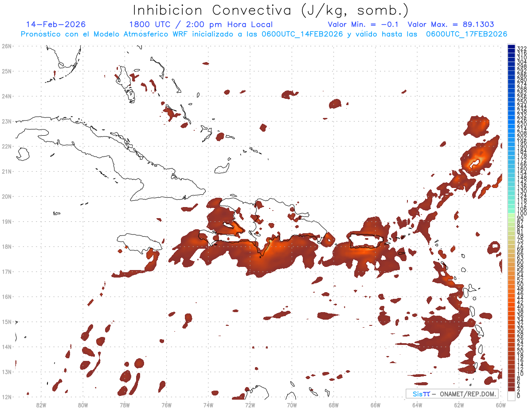Viewport: 532px width, 411px height.
Task: Click the SisTT – ONAMET/REP.DOM. logo box
Action: click(452, 394)
